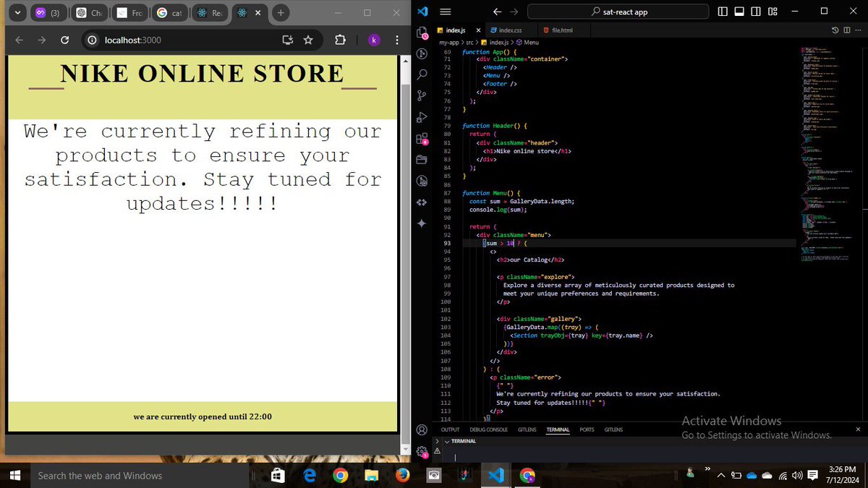Open the Chrome three-dot menu
Viewport: 868px width, 488px height.
397,40
